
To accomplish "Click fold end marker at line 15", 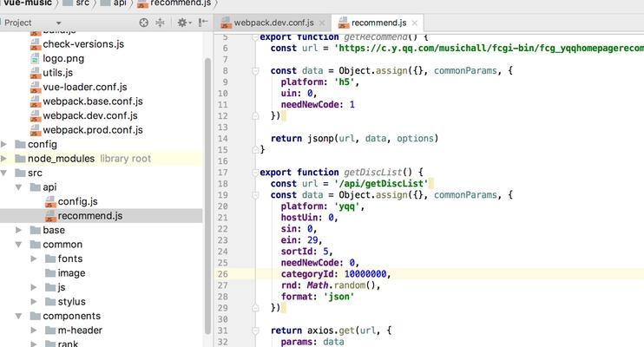I will [x=255, y=150].
